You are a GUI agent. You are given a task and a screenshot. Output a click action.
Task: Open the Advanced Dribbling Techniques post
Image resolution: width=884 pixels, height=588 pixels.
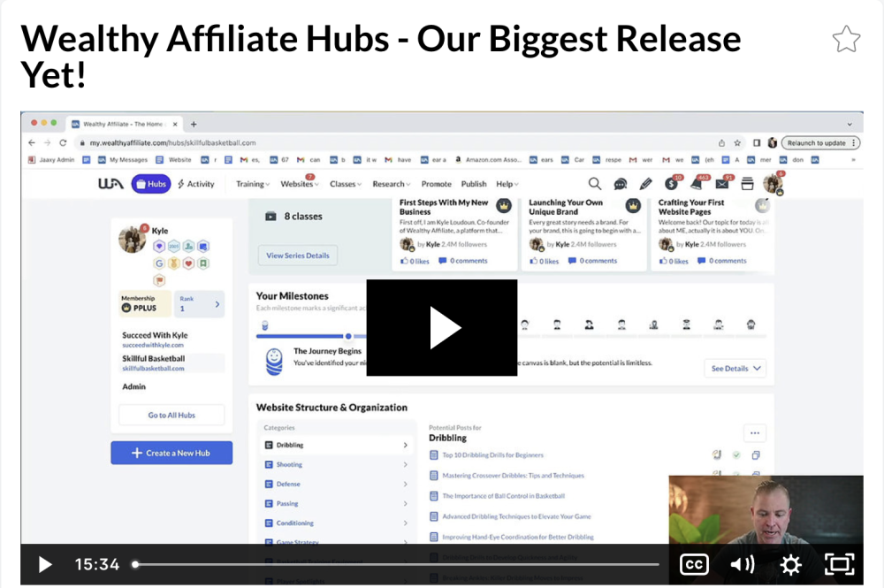tap(516, 516)
